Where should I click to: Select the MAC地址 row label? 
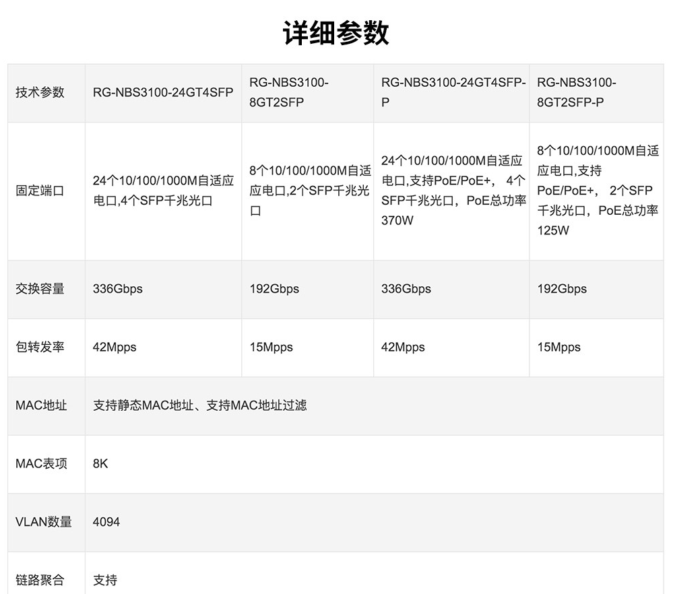41,405
